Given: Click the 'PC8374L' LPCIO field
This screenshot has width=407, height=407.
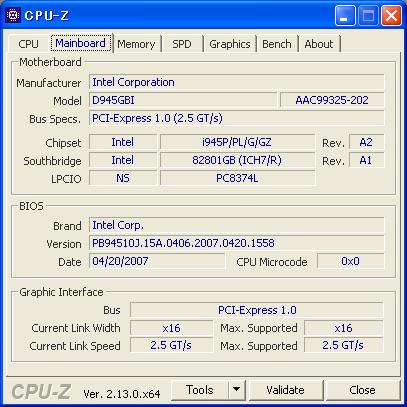Looking at the screenshot, I should pos(237,178).
